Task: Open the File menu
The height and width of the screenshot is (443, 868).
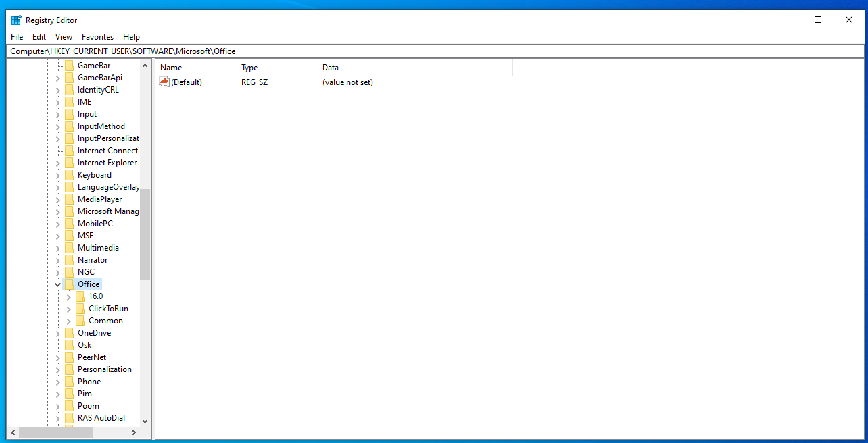Action: [17, 37]
